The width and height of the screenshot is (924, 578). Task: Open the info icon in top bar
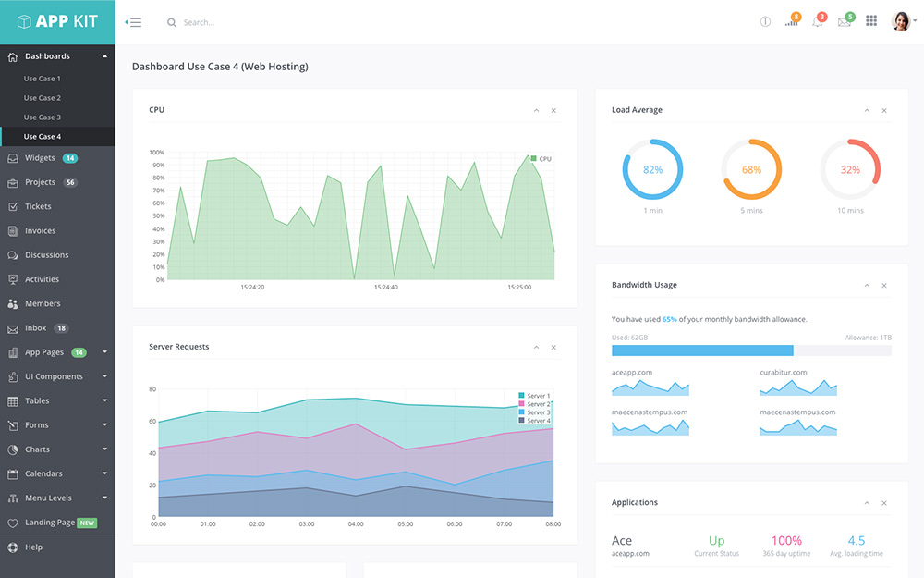click(765, 22)
